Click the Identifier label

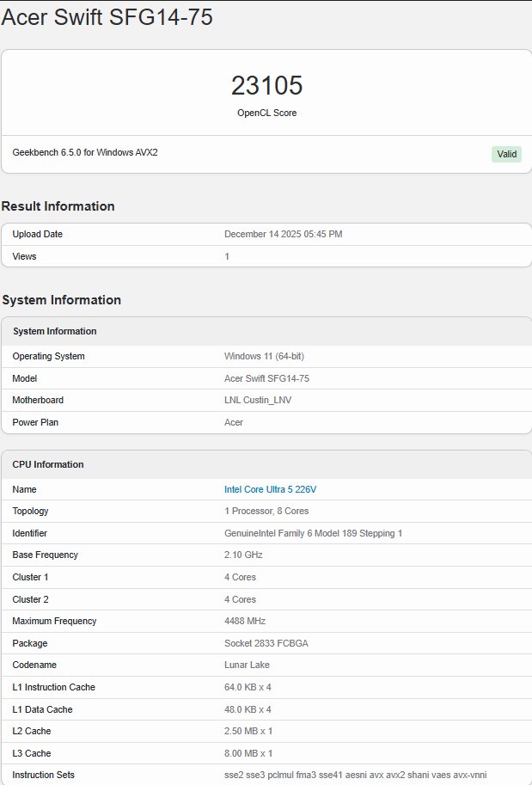click(29, 533)
